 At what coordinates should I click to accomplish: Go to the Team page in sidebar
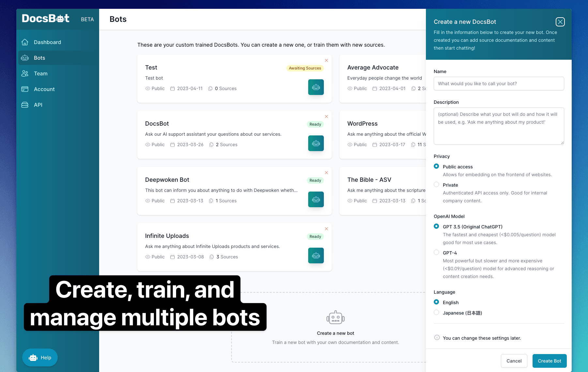(x=40, y=73)
